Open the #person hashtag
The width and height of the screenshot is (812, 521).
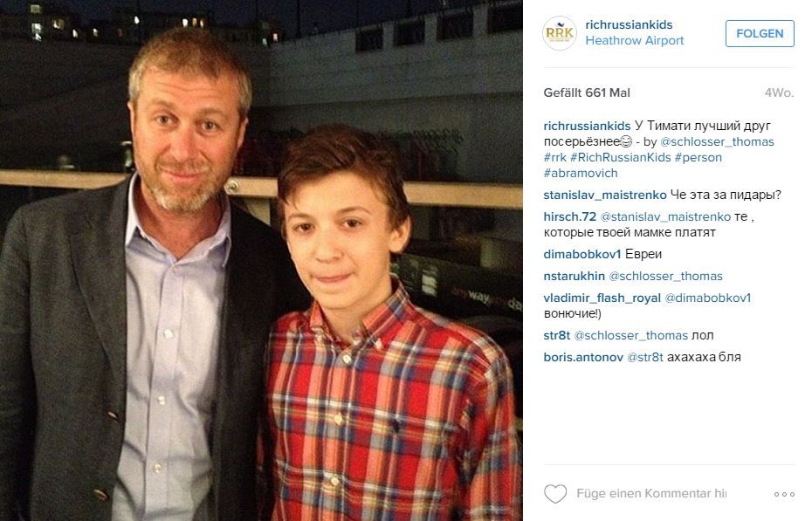[x=698, y=157]
